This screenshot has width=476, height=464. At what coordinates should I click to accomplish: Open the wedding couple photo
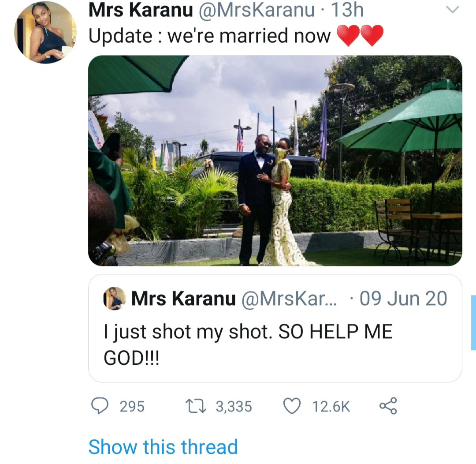tap(275, 161)
